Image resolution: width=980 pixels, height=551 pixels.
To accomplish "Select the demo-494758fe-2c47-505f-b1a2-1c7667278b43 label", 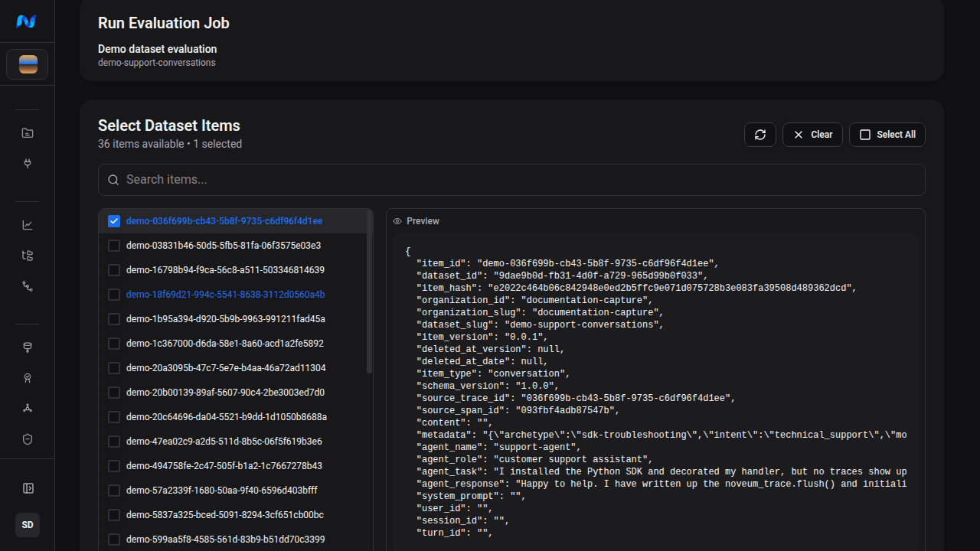I will click(224, 466).
